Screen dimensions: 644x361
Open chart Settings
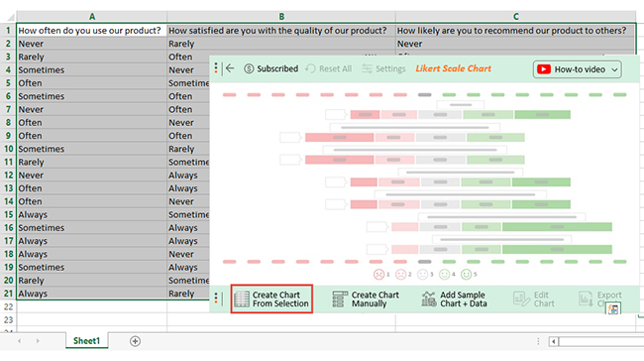pos(383,68)
